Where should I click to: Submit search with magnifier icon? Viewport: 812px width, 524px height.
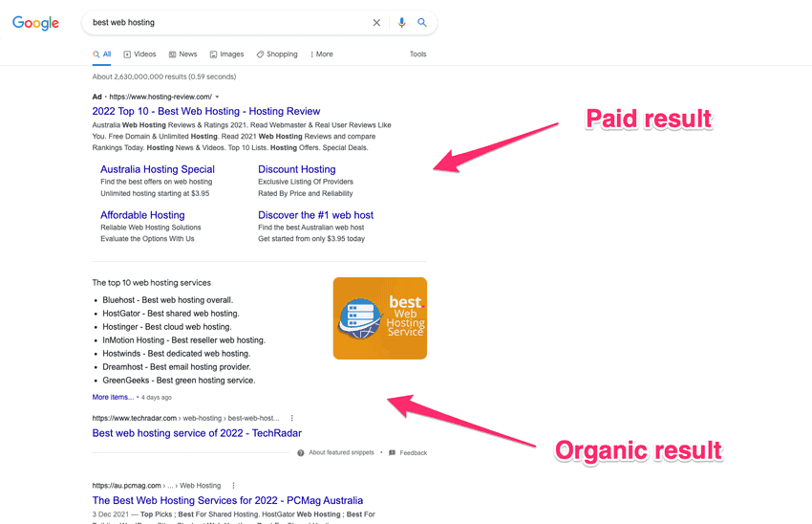click(422, 22)
